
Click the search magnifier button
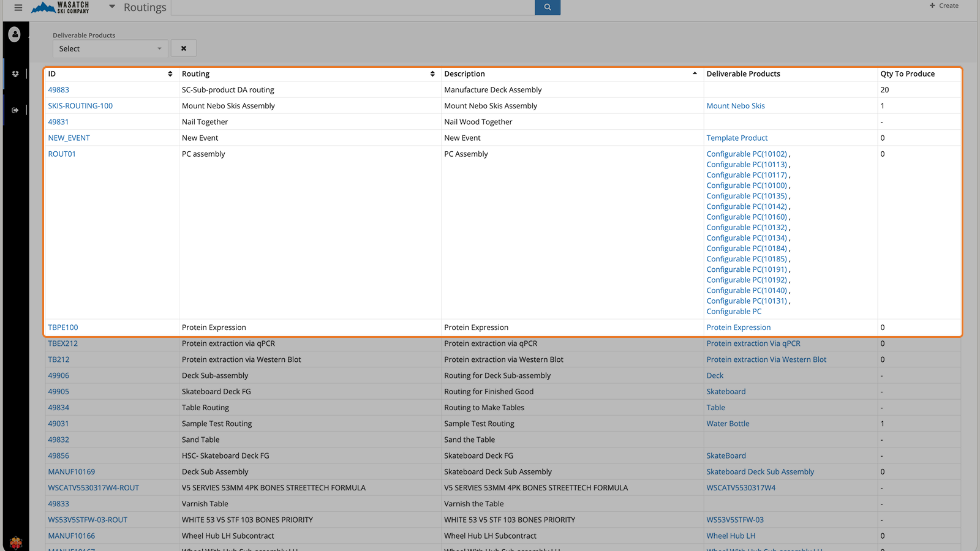[547, 7]
